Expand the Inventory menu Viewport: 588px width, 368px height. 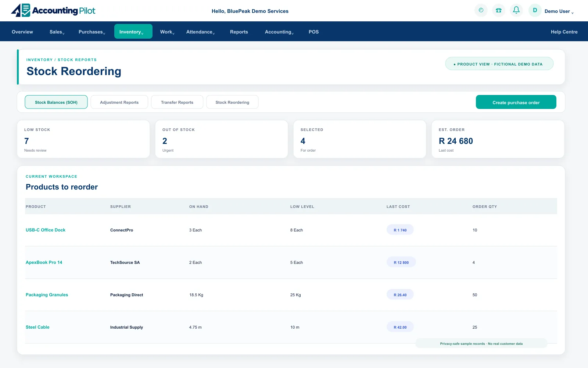coord(133,31)
